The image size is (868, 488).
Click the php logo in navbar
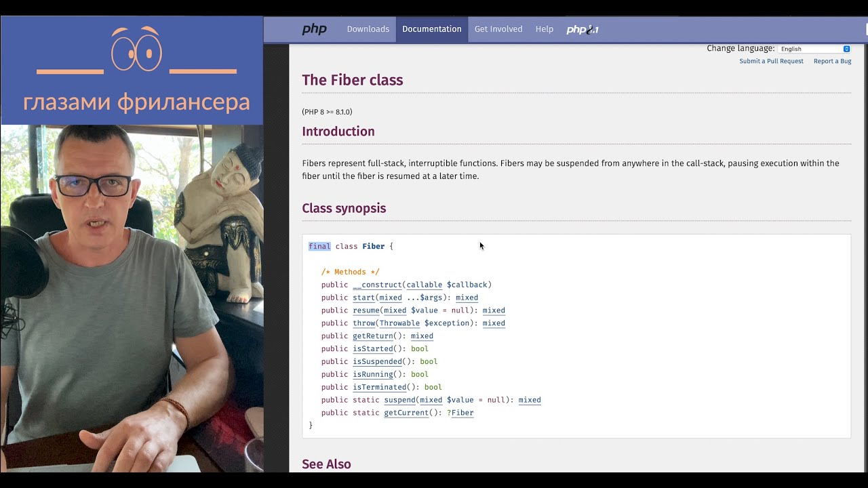314,29
